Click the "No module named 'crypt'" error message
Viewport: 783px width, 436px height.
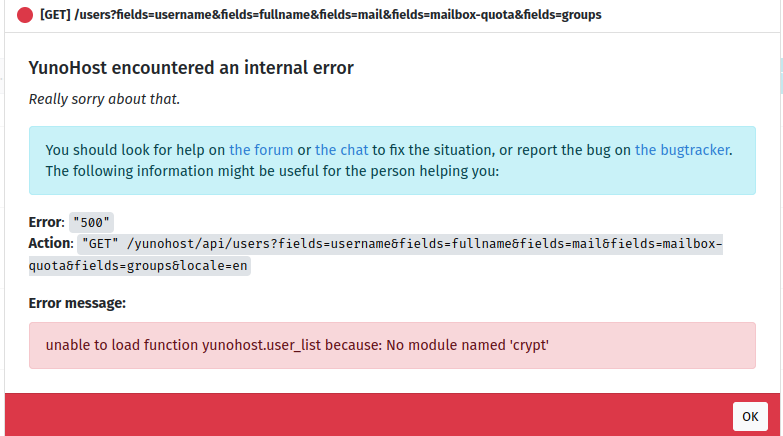pos(298,345)
